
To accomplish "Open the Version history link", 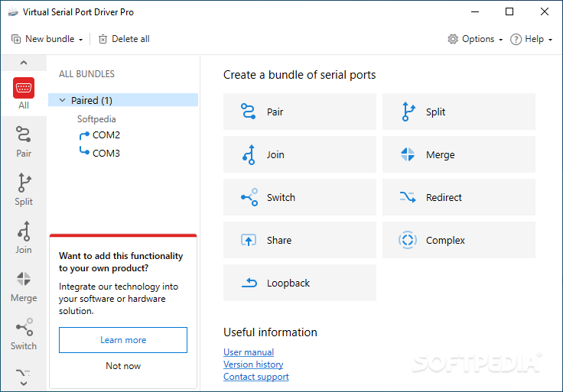I will 253,364.
